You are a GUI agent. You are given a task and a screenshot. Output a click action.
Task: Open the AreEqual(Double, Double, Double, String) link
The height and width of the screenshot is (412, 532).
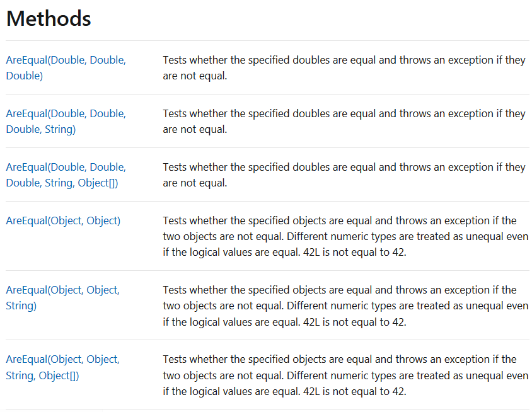[66, 122]
